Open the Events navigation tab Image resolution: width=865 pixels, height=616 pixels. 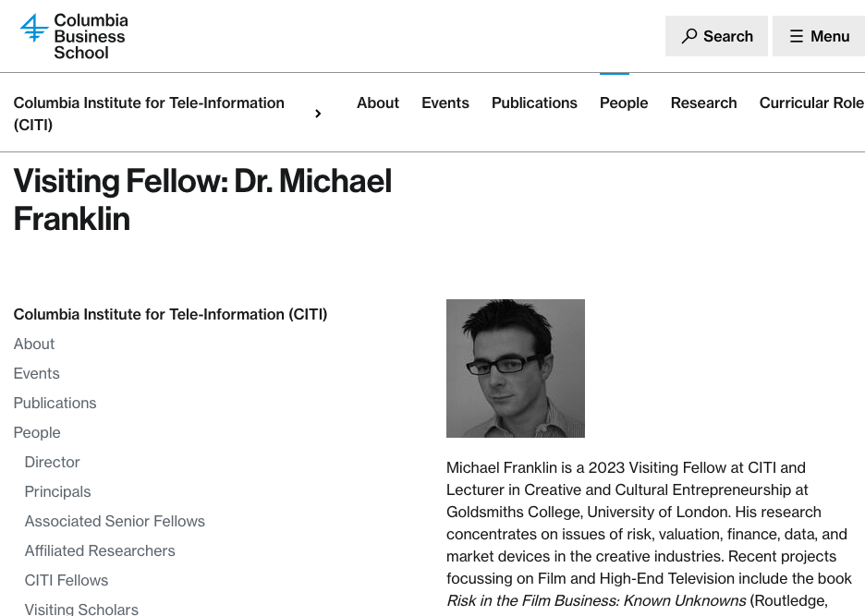(x=445, y=103)
